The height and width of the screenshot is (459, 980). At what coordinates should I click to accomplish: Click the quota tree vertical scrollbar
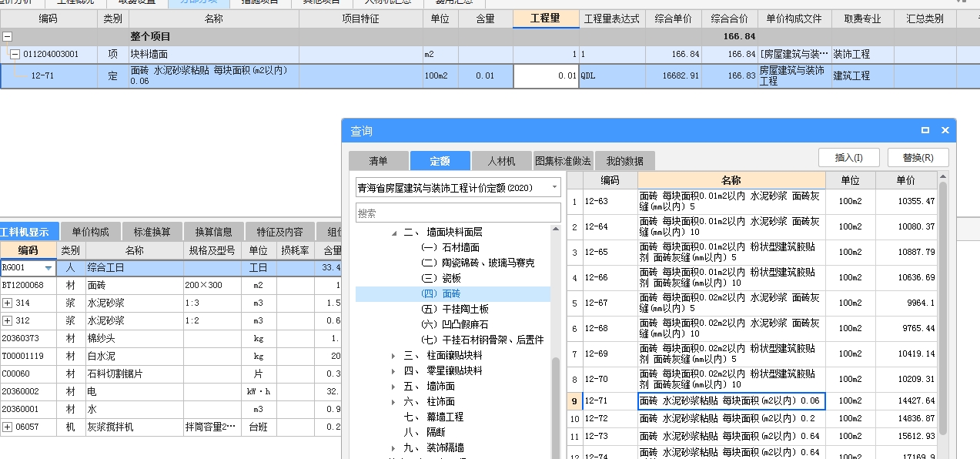tap(556, 408)
